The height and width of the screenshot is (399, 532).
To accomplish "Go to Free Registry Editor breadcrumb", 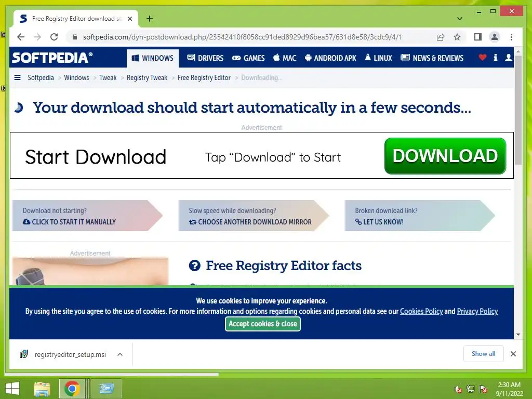I will tap(204, 78).
